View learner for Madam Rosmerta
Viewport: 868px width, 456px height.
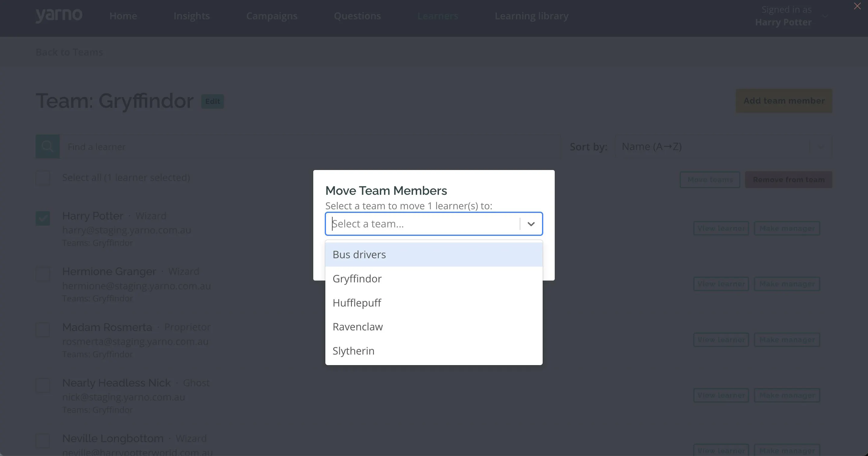(721, 340)
